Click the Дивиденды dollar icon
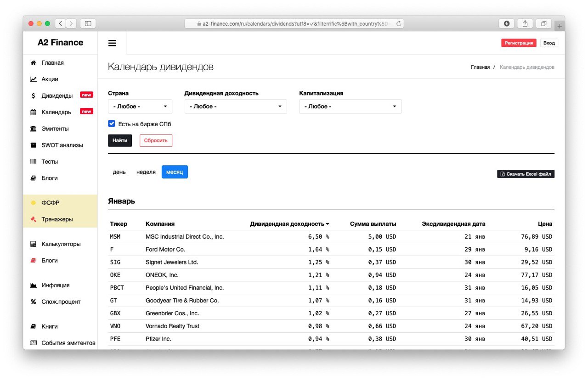 pos(33,96)
